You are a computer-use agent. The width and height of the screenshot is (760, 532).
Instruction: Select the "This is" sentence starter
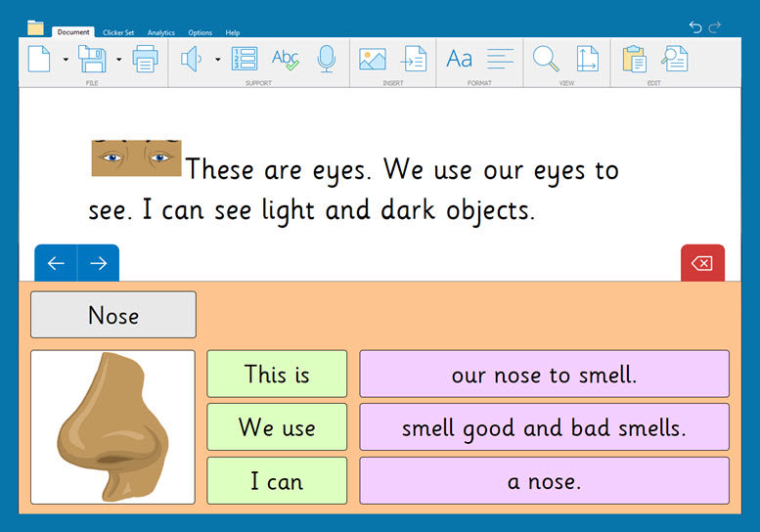(277, 374)
